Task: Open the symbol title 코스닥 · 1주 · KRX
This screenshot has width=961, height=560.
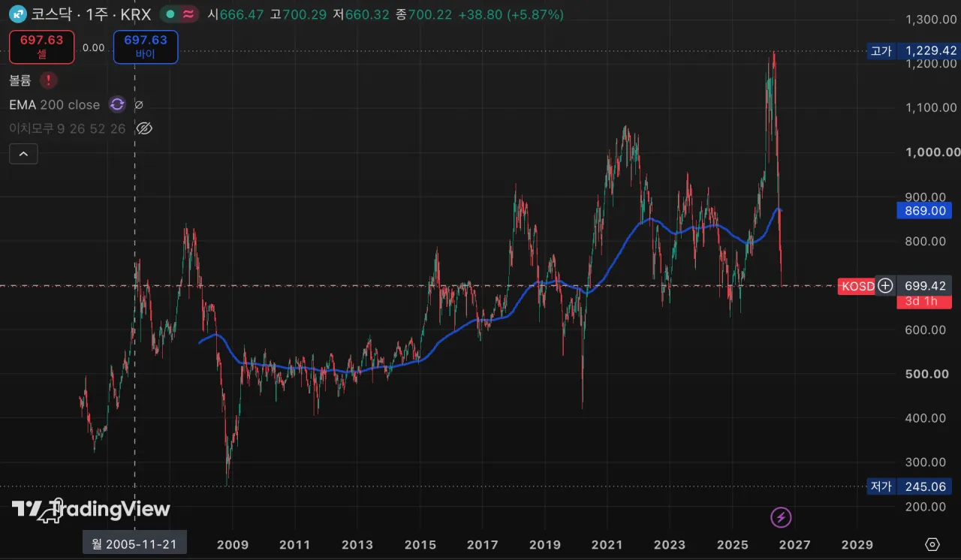Action: click(92, 14)
